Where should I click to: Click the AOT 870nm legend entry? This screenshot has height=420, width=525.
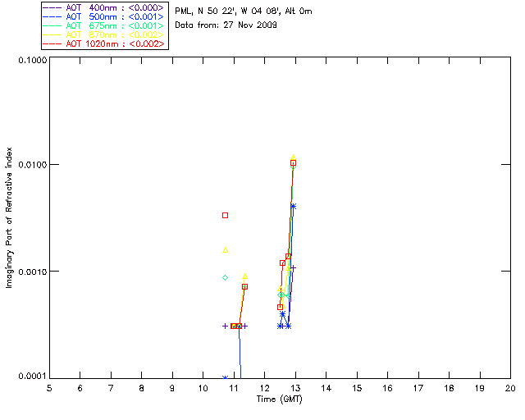[104, 34]
